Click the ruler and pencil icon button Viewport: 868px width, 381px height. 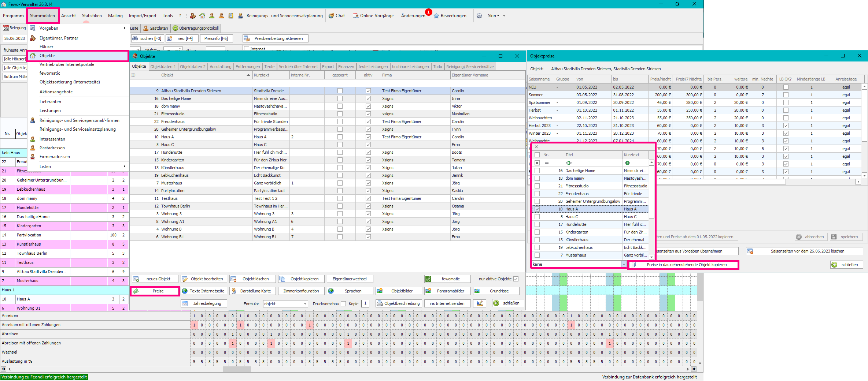[x=479, y=303]
